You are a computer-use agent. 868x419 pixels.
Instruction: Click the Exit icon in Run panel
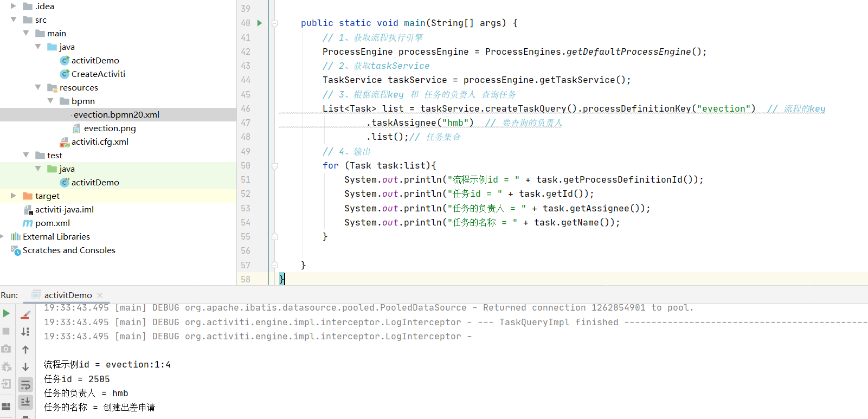click(7, 384)
